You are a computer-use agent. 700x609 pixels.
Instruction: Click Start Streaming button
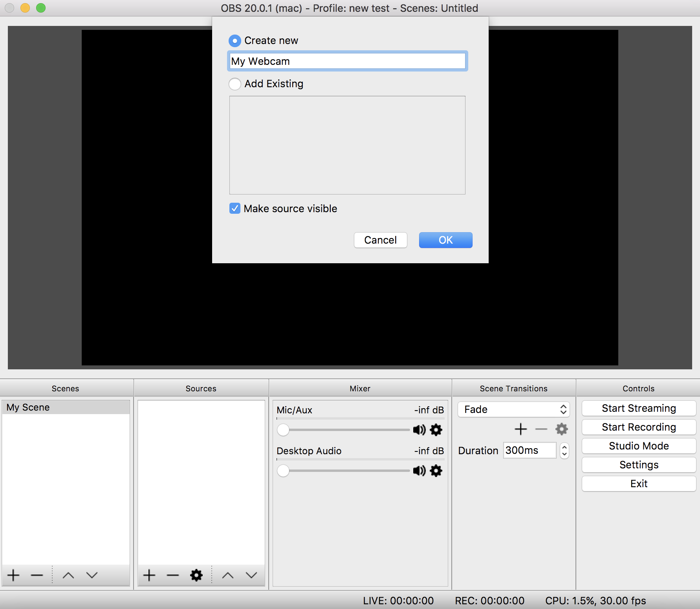(x=639, y=408)
